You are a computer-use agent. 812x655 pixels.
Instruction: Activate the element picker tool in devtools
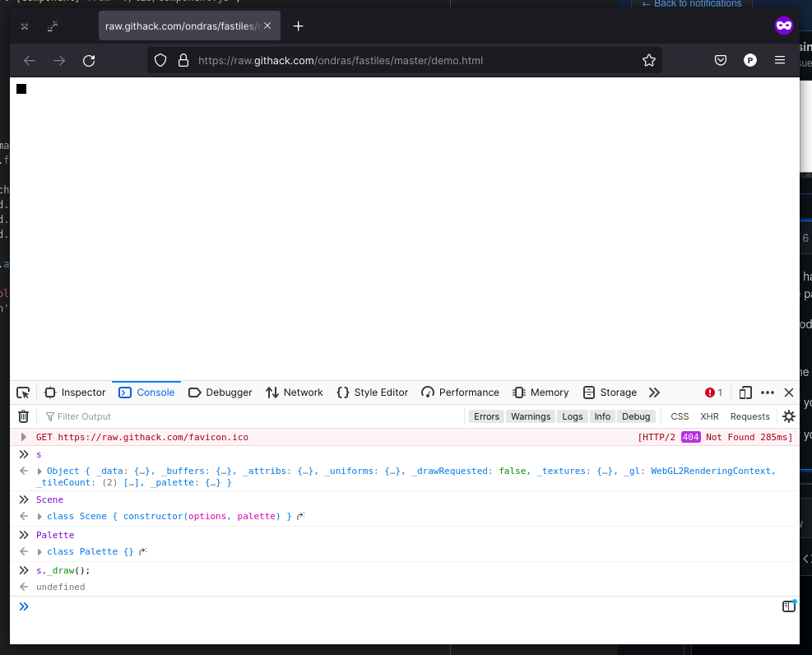click(23, 393)
